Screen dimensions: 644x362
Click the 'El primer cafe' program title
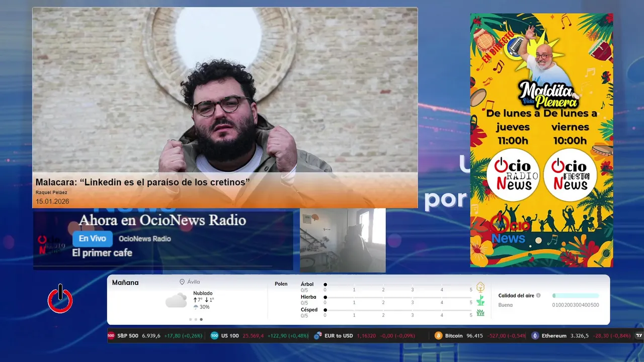[x=102, y=253]
